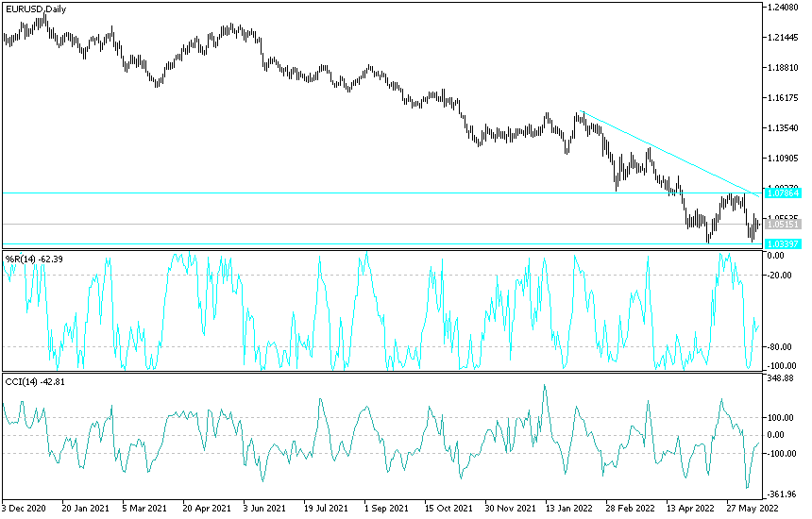This screenshot has width=812, height=519.
Task: Select the descending cyan trendline
Action: click(670, 154)
